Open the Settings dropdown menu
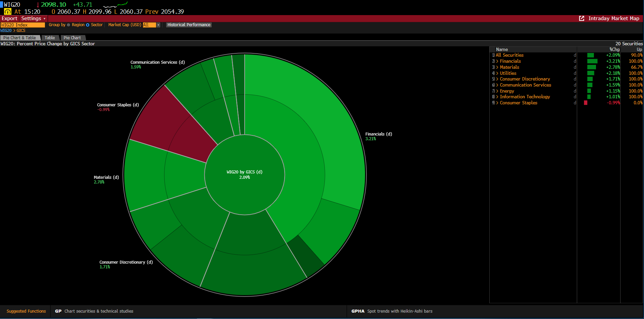Image resolution: width=644 pixels, height=319 pixels. point(33,18)
